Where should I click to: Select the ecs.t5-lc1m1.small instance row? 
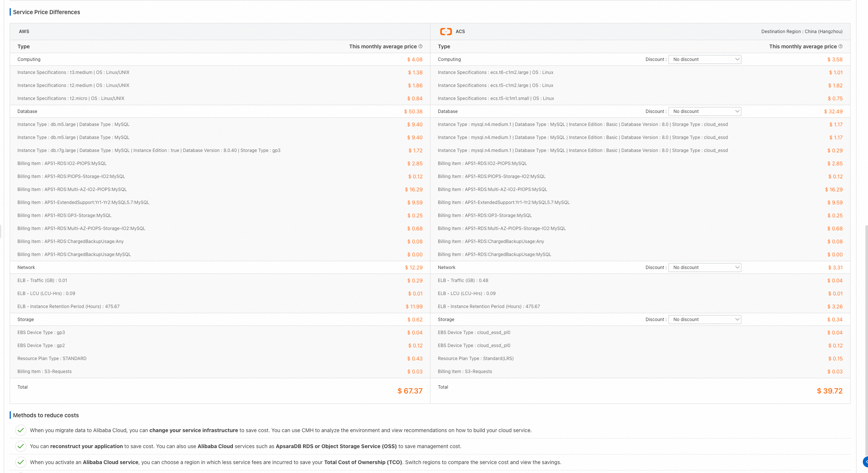click(640, 98)
